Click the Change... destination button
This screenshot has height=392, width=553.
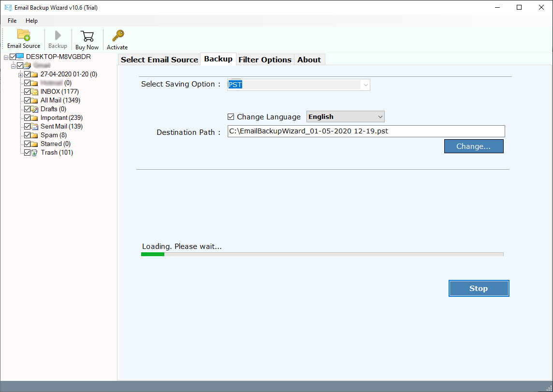(474, 146)
